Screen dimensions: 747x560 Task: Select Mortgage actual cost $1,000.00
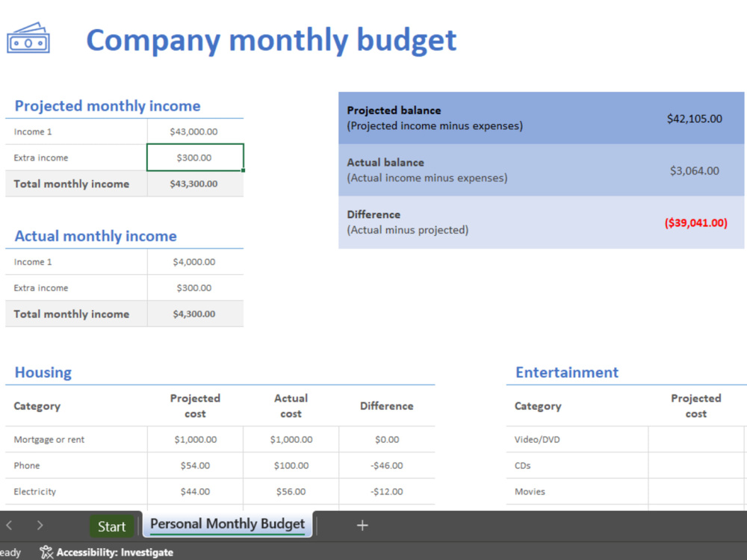click(x=291, y=440)
